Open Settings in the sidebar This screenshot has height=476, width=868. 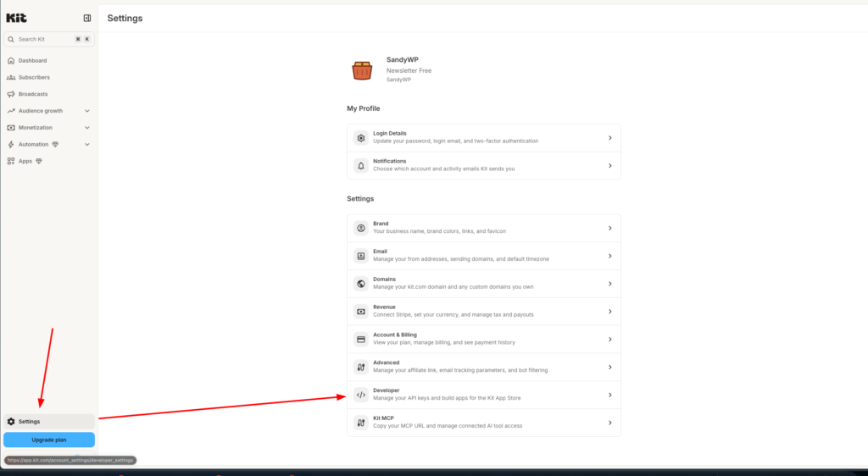[48, 421]
